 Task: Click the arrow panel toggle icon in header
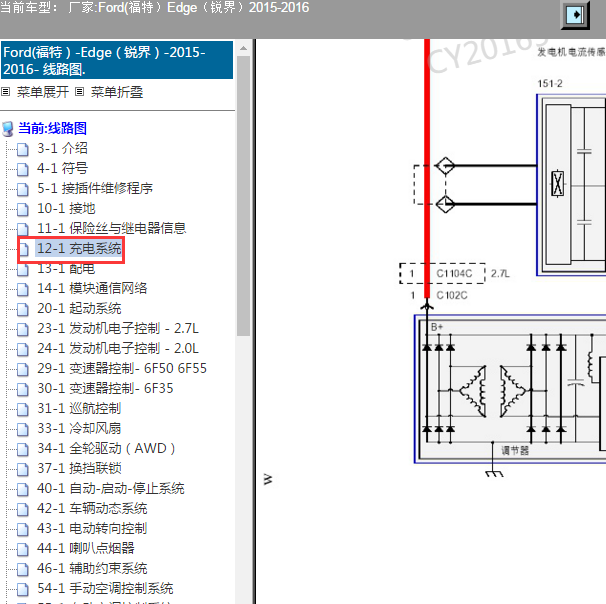click(x=575, y=15)
